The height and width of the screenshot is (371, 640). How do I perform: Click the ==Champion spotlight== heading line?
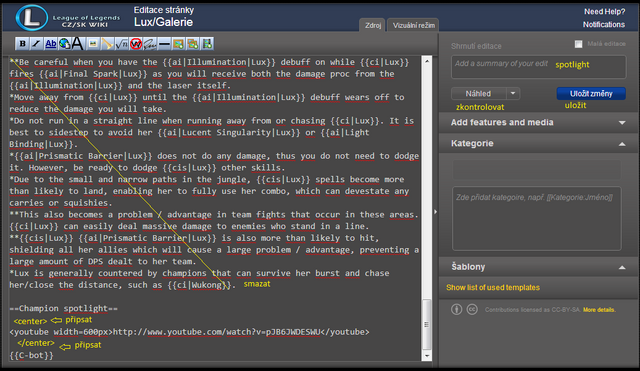(x=63, y=309)
